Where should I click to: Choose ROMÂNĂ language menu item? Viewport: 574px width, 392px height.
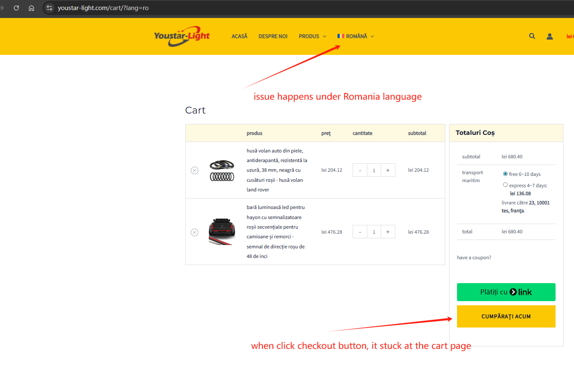(x=356, y=36)
